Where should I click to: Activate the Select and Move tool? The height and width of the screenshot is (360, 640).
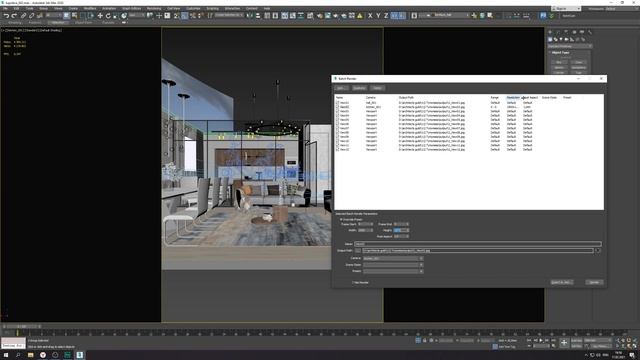click(x=100, y=16)
